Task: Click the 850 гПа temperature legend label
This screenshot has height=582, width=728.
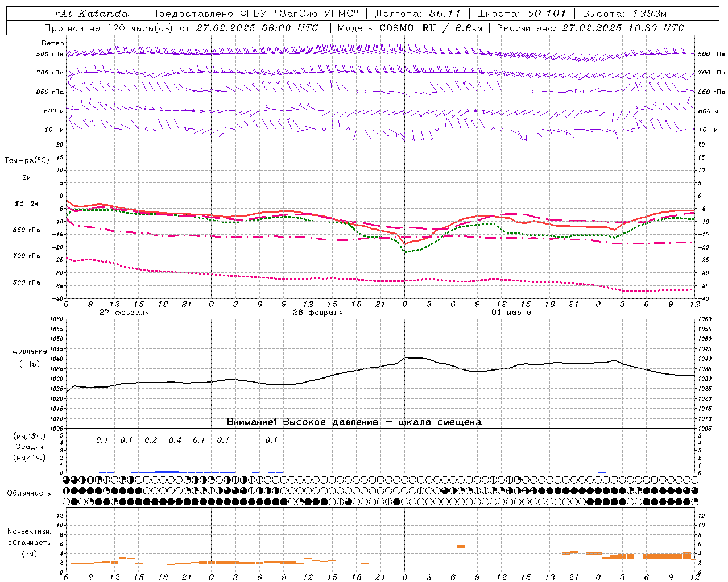Action: coord(27,230)
